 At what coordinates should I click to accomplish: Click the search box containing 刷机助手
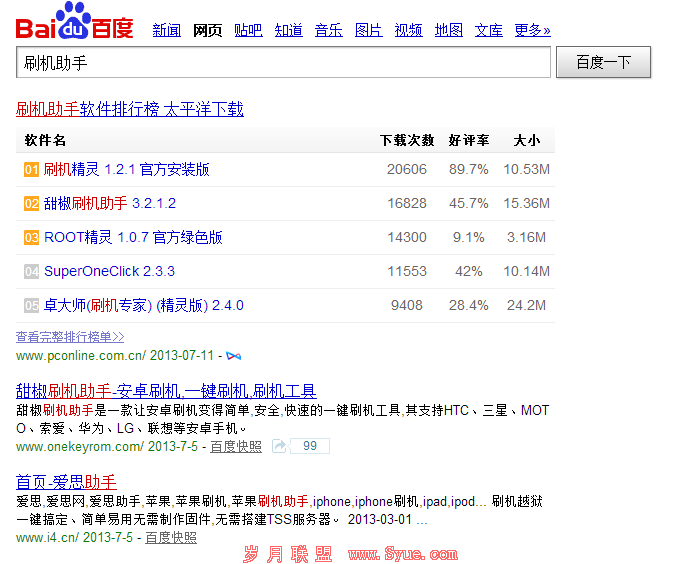pos(283,62)
